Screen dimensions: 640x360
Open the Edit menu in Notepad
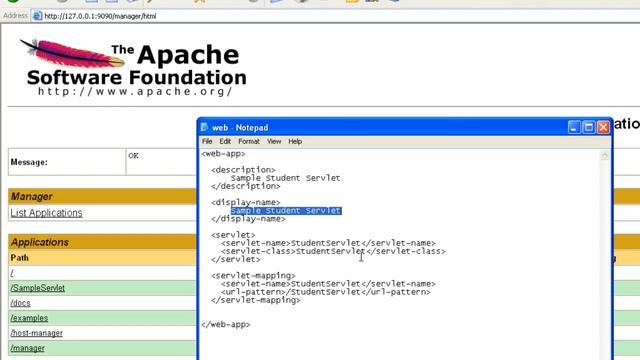(x=225, y=141)
